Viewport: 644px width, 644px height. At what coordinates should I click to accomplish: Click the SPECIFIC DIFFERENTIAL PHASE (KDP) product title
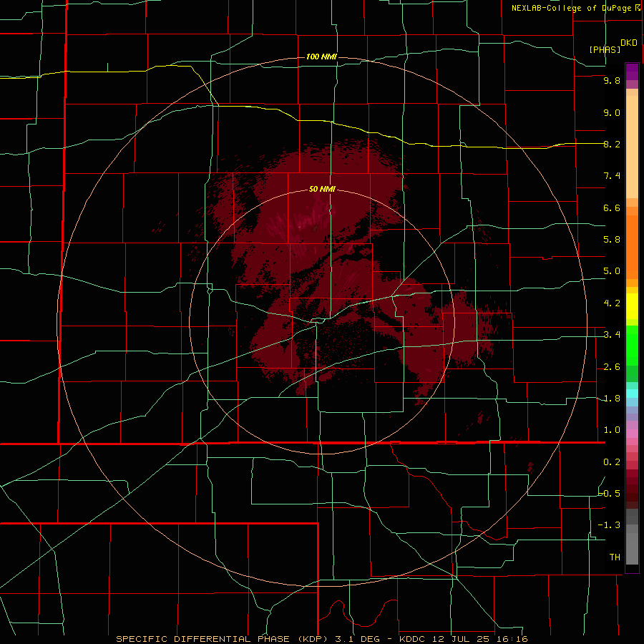click(221, 639)
